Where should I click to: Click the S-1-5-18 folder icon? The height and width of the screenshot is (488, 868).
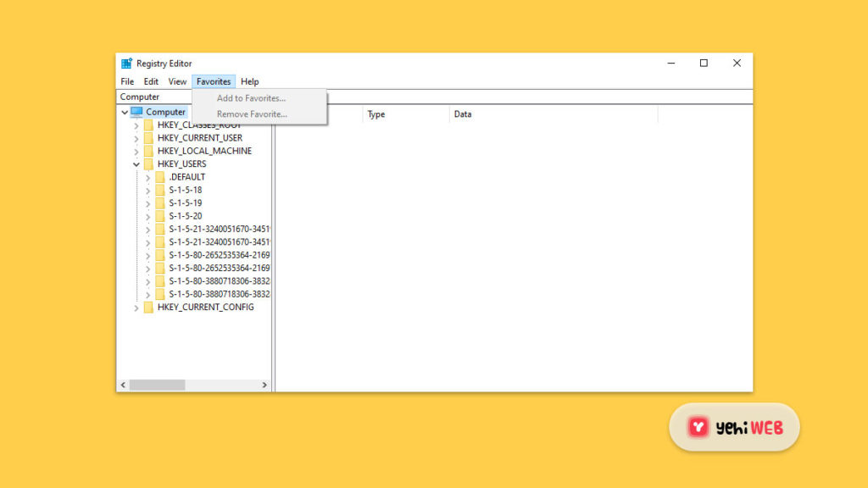[x=160, y=190]
